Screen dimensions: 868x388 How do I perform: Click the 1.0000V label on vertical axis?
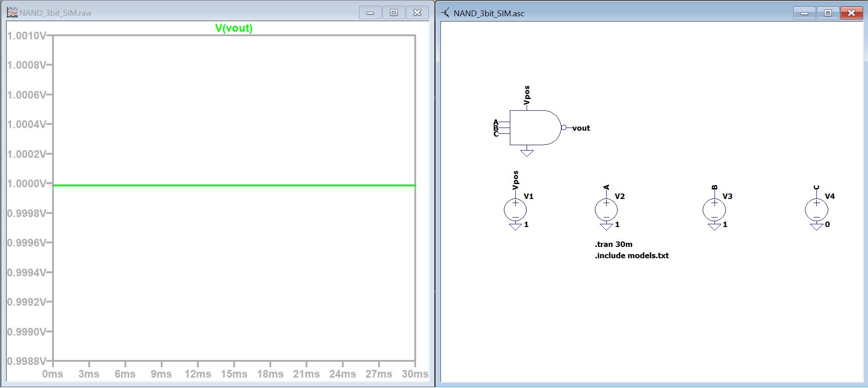coord(27,184)
